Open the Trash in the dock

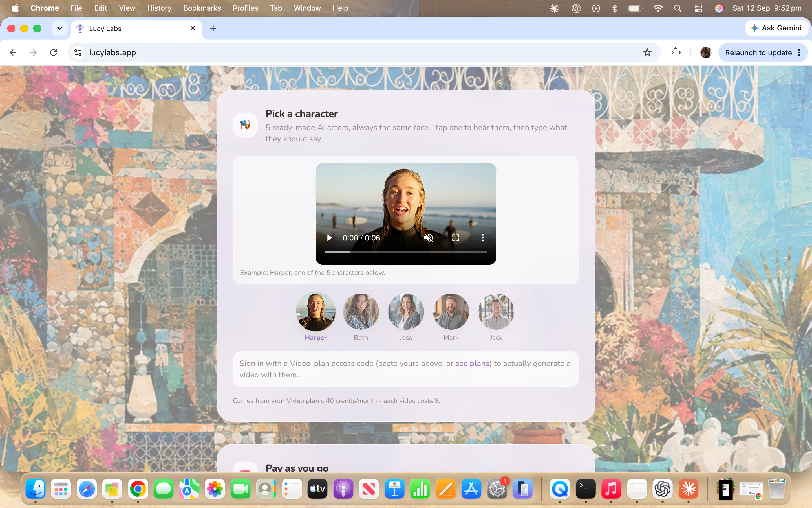[x=777, y=489]
